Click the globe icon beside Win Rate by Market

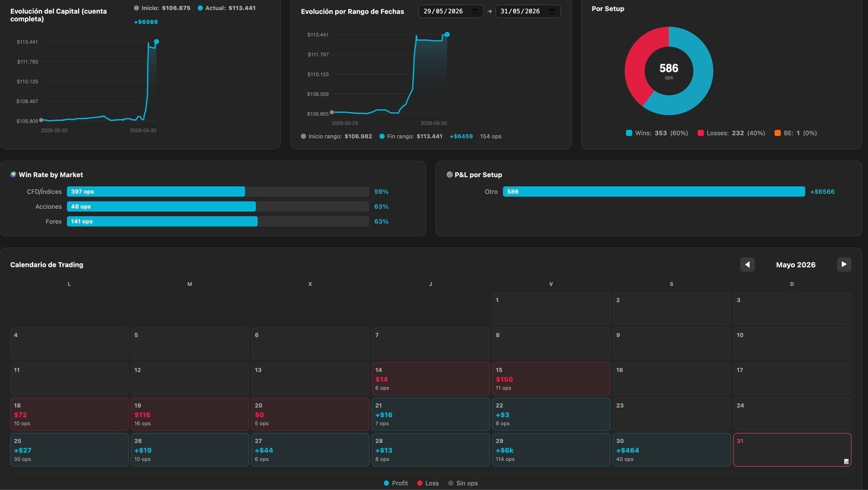click(14, 175)
